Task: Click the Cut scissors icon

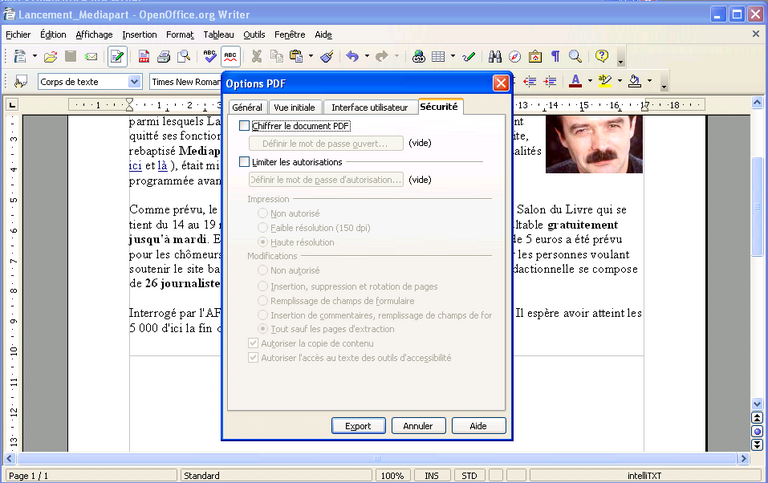Action: click(x=256, y=57)
